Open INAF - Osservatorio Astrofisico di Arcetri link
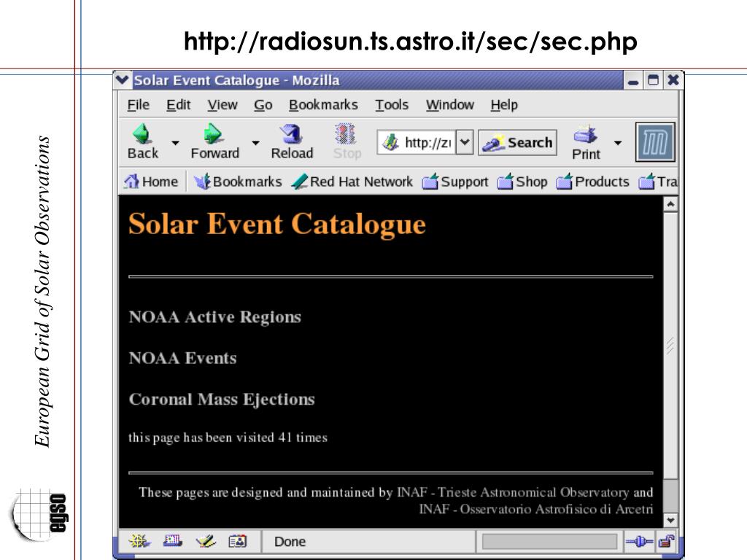Image resolution: width=747 pixels, height=560 pixels. pos(536,509)
